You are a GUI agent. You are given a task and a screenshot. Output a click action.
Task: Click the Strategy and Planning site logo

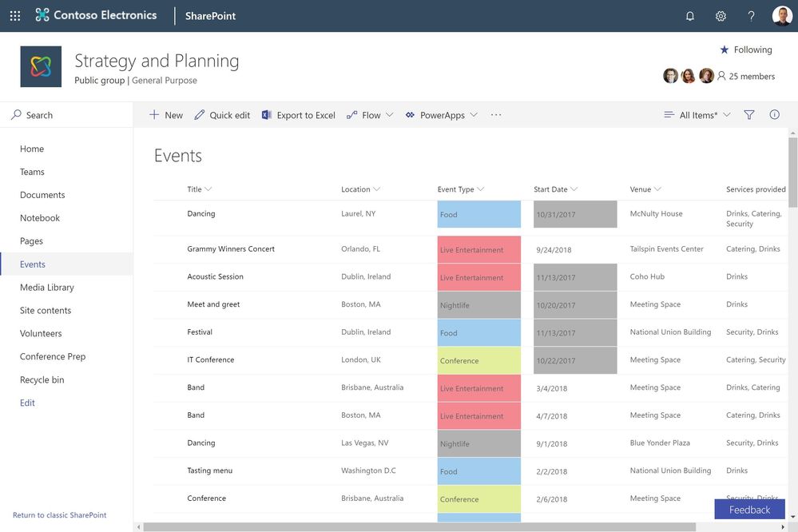pyautogui.click(x=41, y=66)
